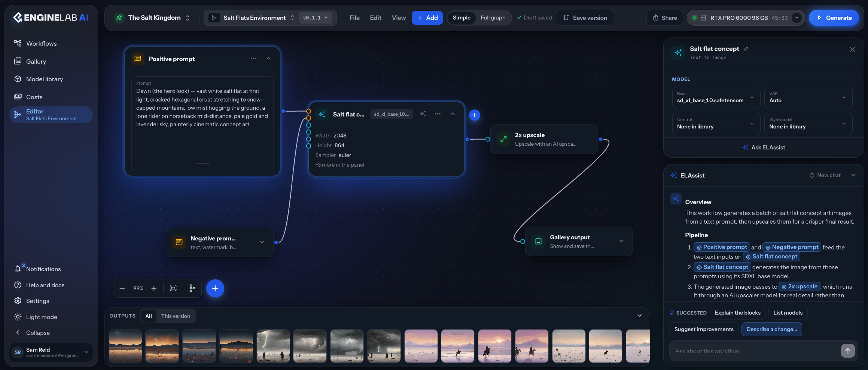
Task: Open ELAssist sparkle on Salt flat concept node
Action: click(x=423, y=114)
